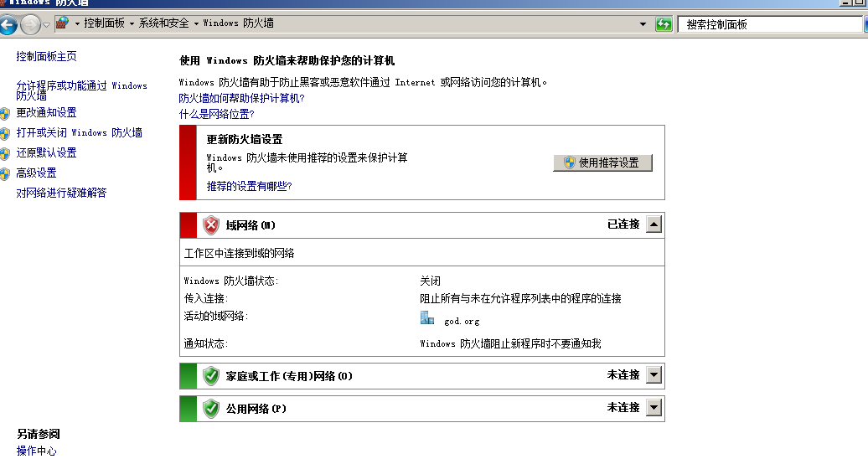Expand the 公用网络 section arrow
The image size is (868, 459).
(x=654, y=408)
